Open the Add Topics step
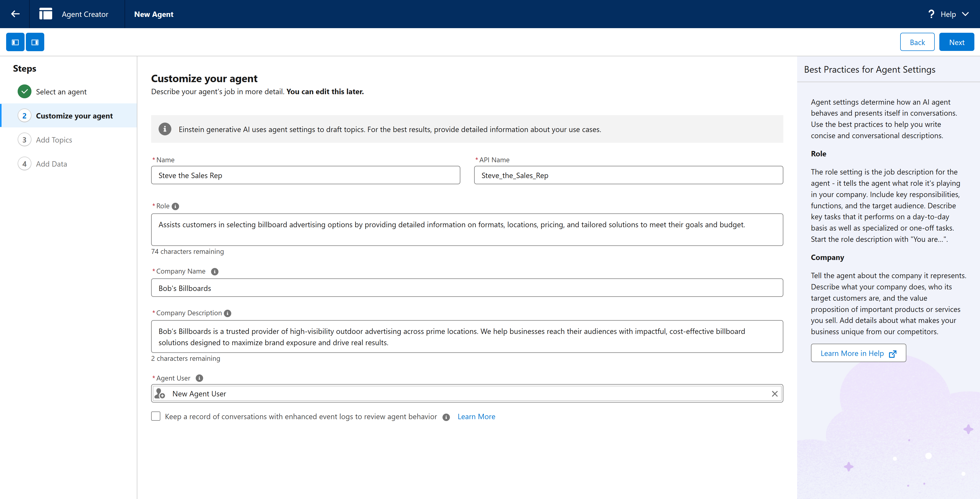The image size is (980, 499). [54, 140]
